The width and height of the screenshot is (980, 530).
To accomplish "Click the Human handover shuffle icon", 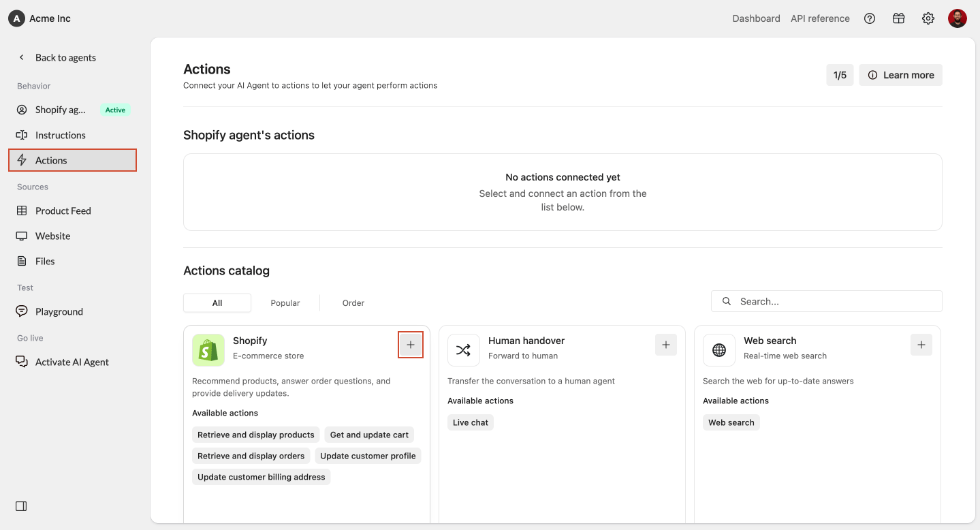I will click(464, 350).
